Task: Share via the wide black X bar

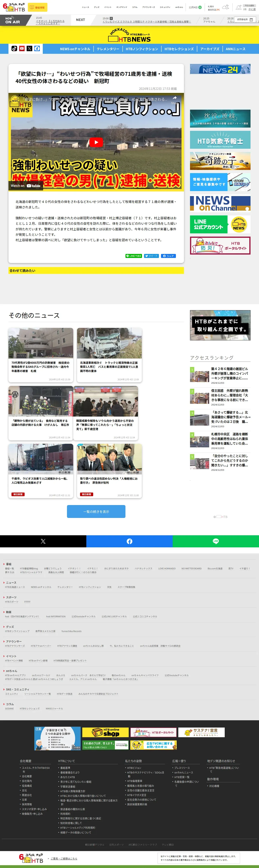Action: tap(43, 541)
